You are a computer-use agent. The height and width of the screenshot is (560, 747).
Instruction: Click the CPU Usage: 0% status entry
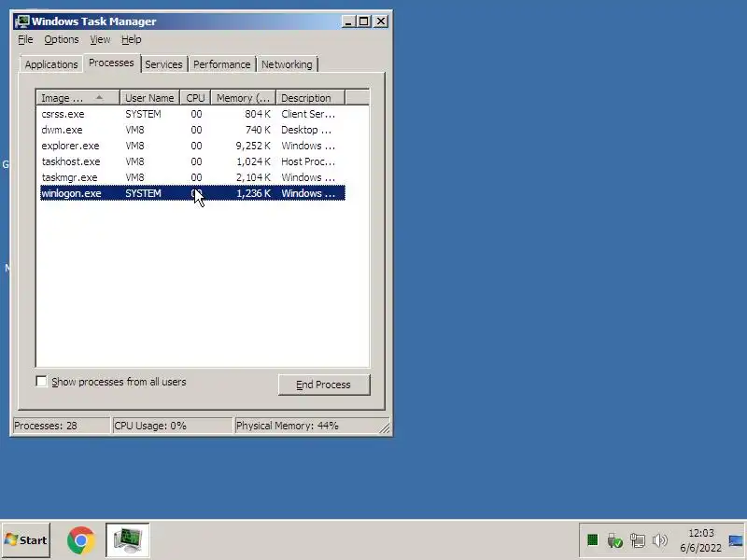(x=172, y=426)
